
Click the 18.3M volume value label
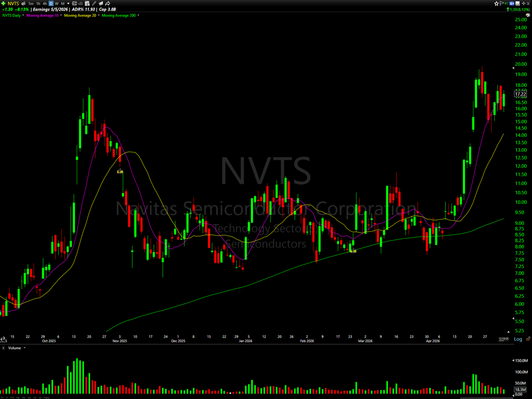point(520,389)
